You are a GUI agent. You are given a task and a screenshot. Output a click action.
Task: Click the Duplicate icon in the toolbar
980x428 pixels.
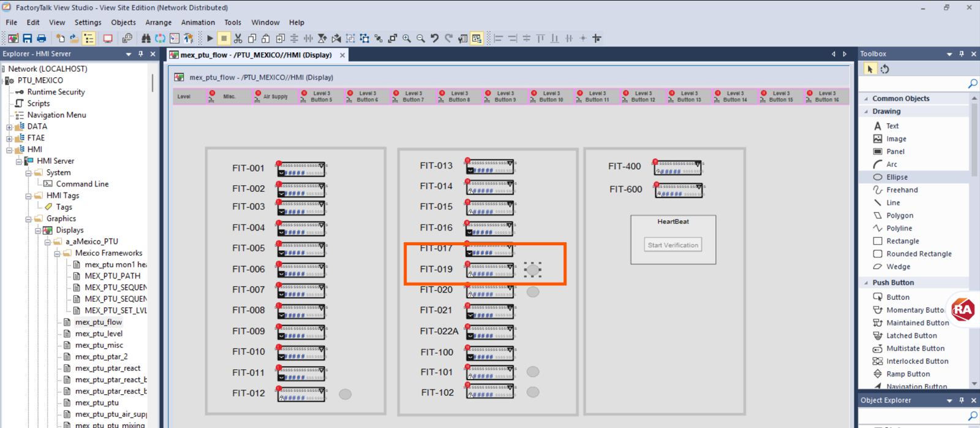pyautogui.click(x=281, y=39)
